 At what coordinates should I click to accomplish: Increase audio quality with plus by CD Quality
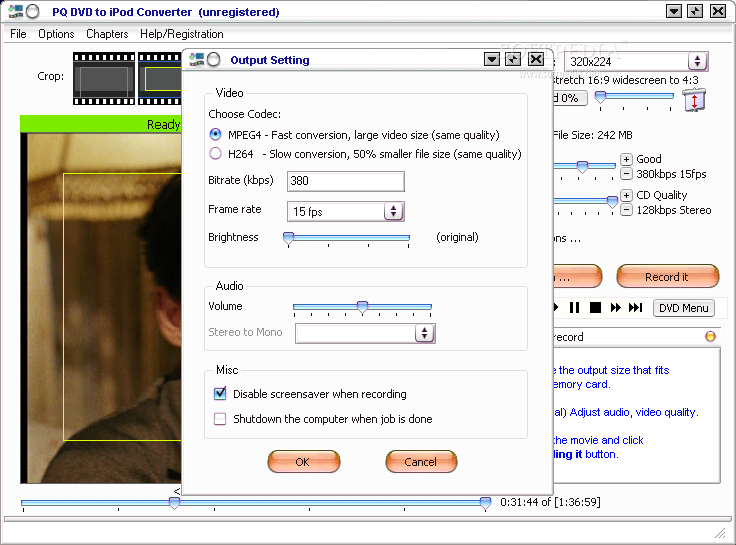click(x=626, y=195)
